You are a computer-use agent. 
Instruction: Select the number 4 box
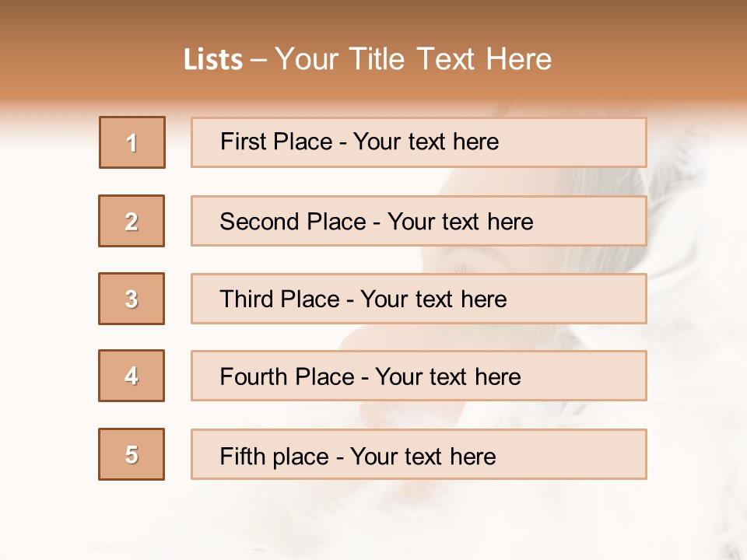coord(132,376)
